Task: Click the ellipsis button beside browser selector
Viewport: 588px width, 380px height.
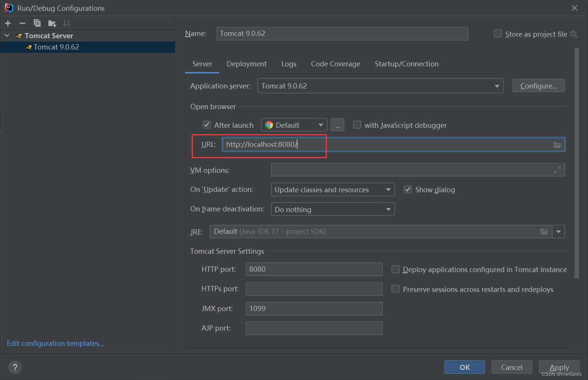Action: click(337, 125)
